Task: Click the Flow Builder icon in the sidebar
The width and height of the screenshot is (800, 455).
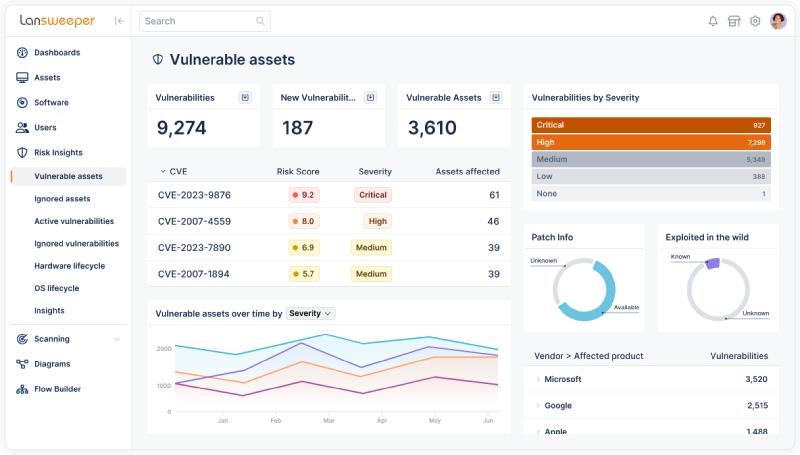Action: pyautogui.click(x=22, y=389)
